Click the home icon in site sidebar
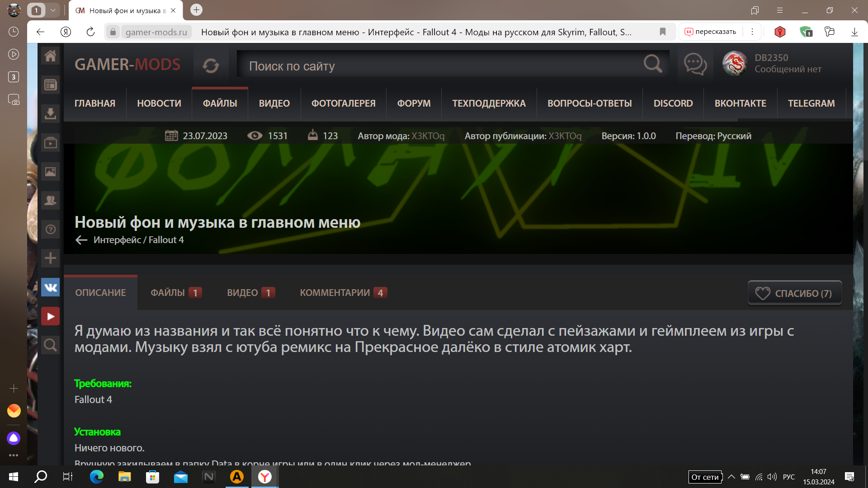 pos(50,56)
